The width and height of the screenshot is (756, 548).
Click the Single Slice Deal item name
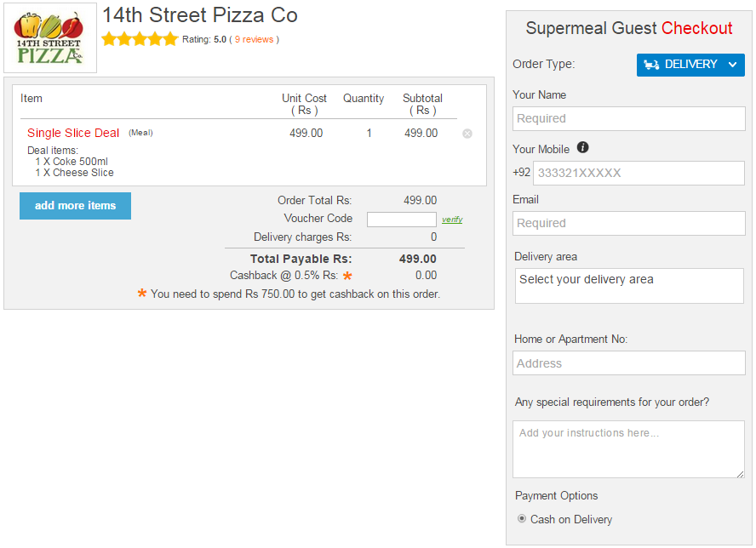coord(73,133)
